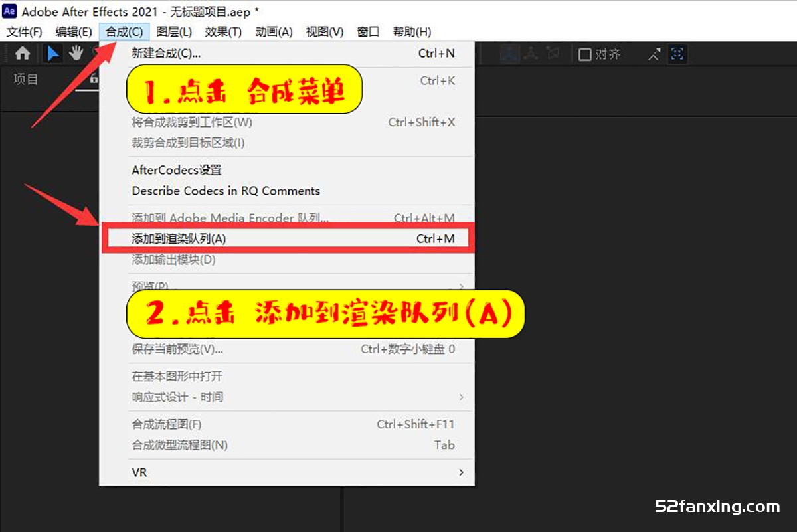The image size is (797, 532).
Task: Choose 添加到渲染队列(A) menu item
Action: (x=287, y=238)
